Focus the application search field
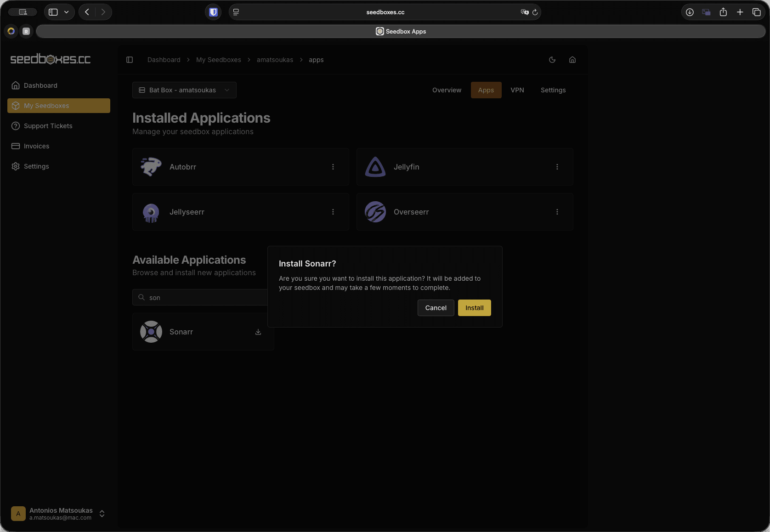The image size is (770, 532). (202, 297)
